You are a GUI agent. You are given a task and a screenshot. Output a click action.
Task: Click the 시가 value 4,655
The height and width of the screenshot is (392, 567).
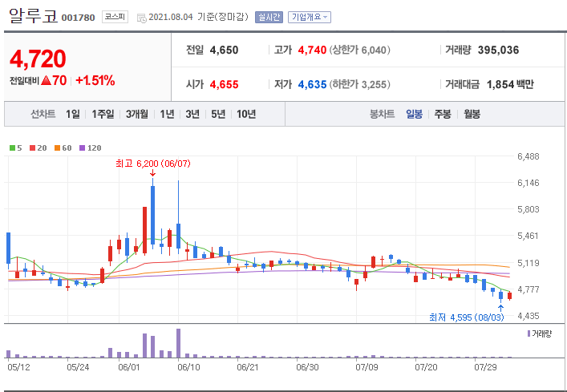coord(225,84)
